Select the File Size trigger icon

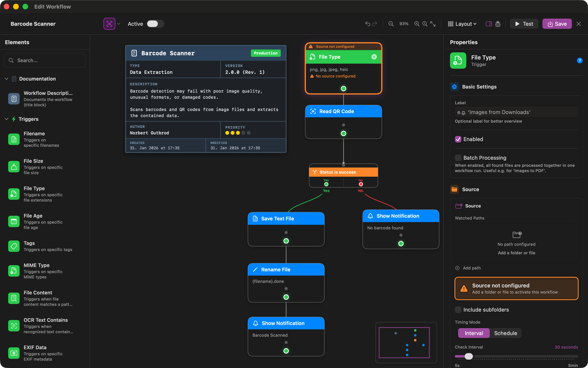click(x=14, y=167)
